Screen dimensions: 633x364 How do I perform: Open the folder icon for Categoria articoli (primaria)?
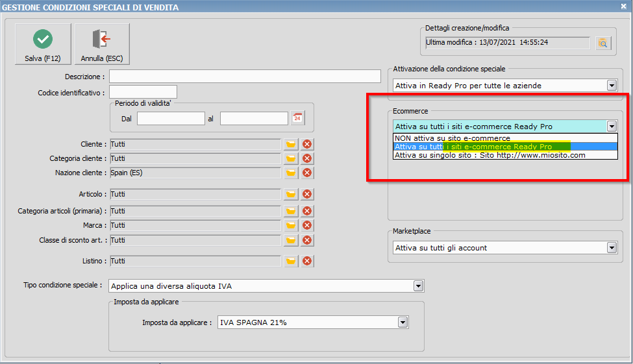291,211
